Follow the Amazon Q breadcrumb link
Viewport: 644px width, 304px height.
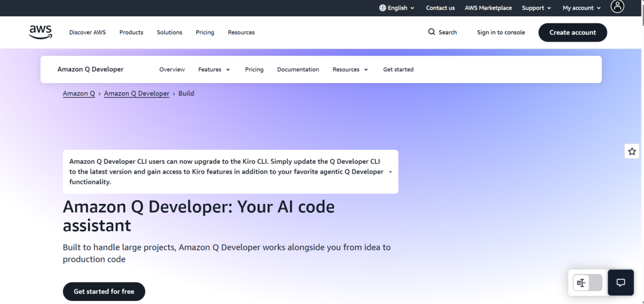[79, 93]
